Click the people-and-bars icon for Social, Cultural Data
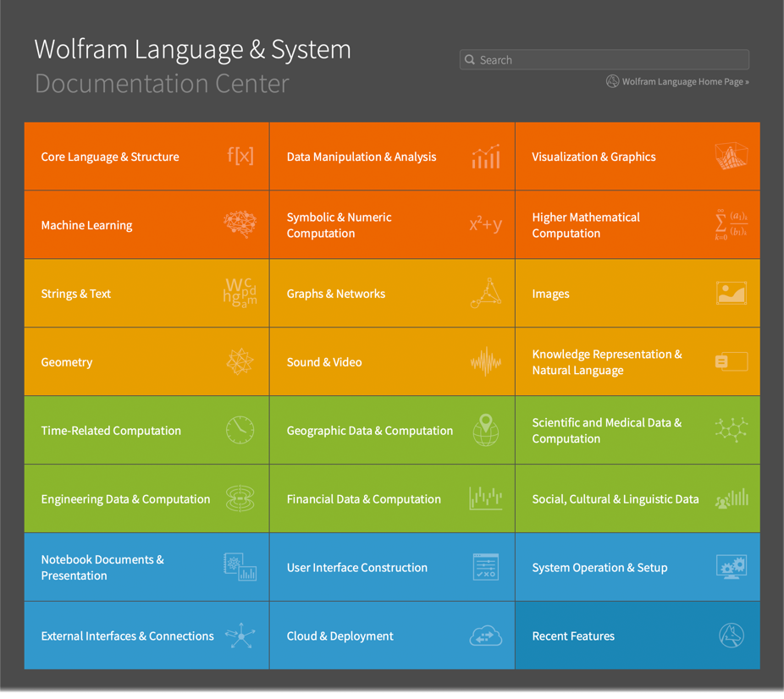Viewport: 784px width, 699px height. point(732,498)
